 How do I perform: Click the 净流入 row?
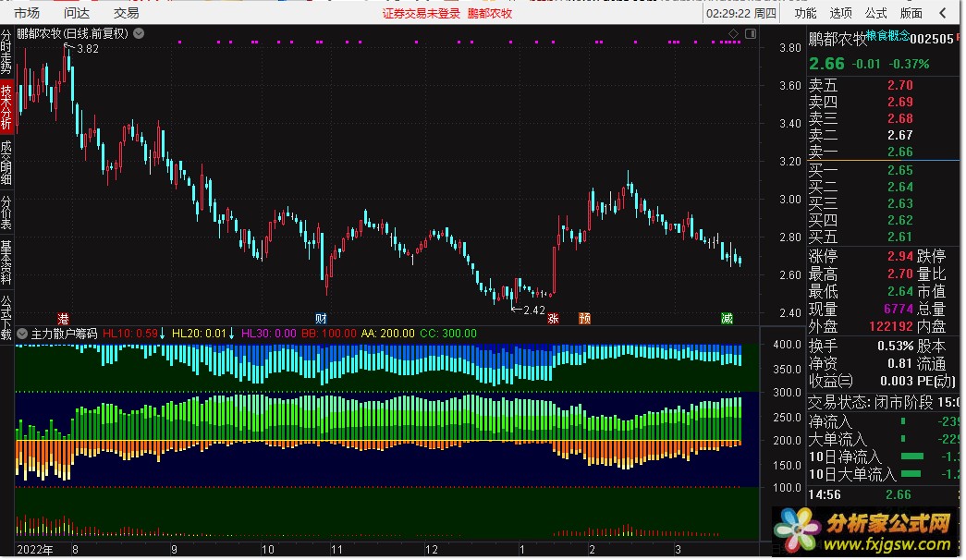pos(884,422)
